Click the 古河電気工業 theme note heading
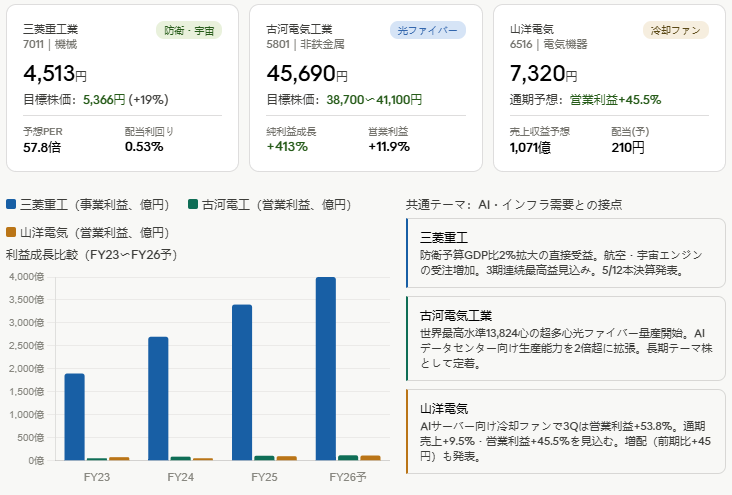 click(456, 316)
